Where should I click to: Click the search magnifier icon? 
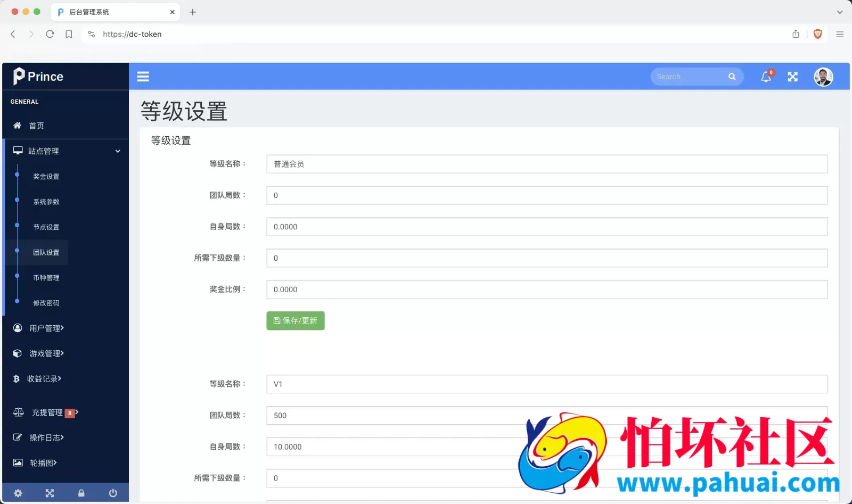click(732, 77)
